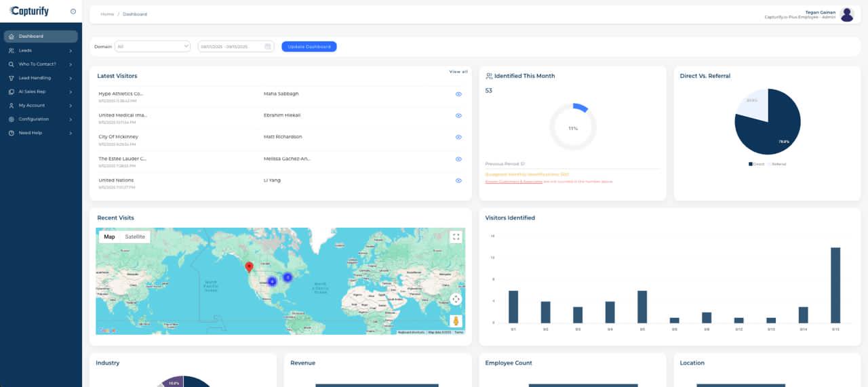The width and height of the screenshot is (868, 387).
Task: View details of Hype Athletics visitor via eye icon
Action: (x=458, y=94)
